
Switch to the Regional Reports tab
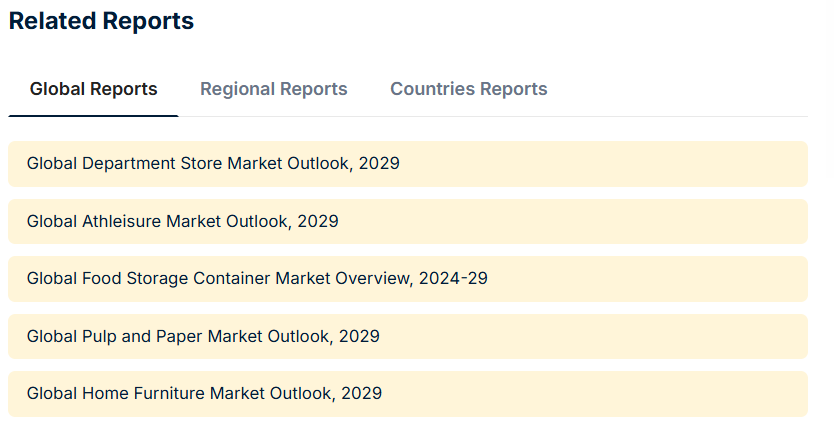(x=273, y=89)
